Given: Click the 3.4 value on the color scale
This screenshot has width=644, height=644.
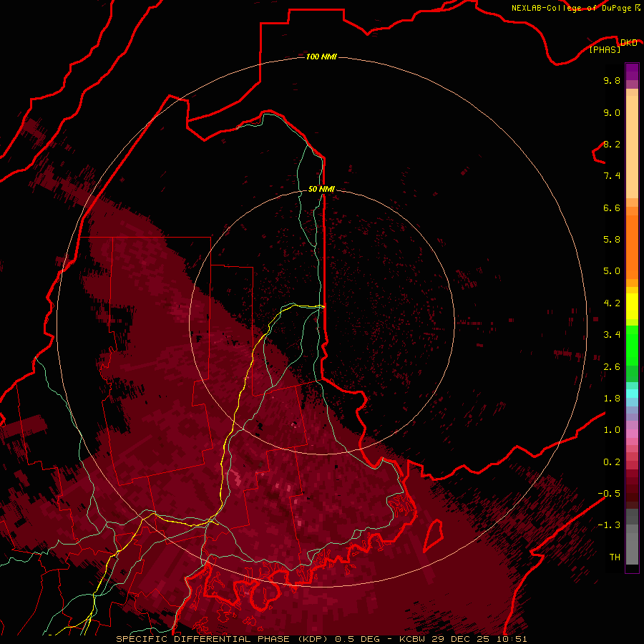Looking at the screenshot, I should point(612,335).
